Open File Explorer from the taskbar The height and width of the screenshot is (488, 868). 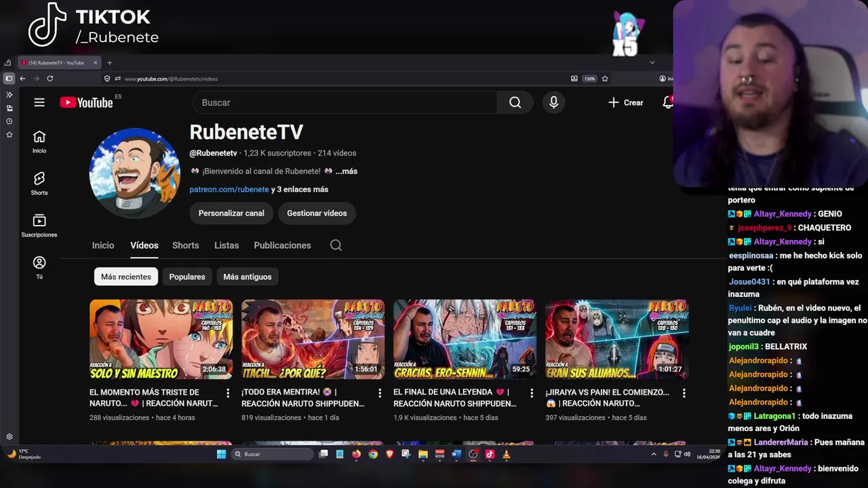pyautogui.click(x=423, y=454)
